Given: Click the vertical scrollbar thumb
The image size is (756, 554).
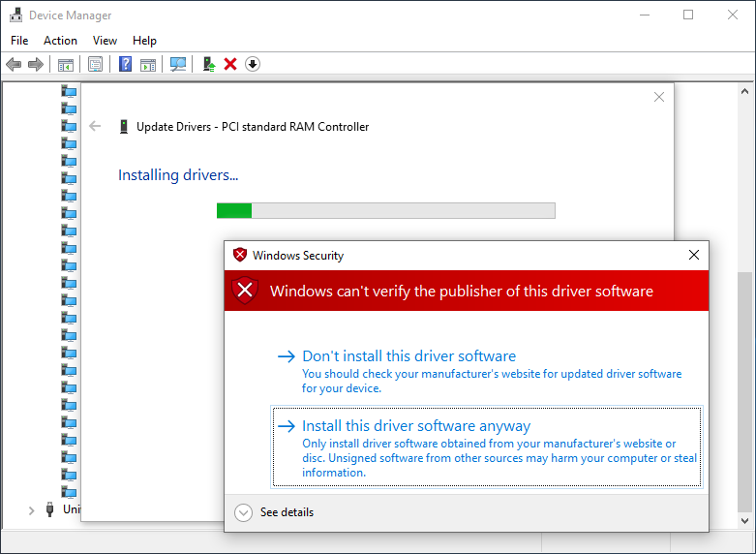Looking at the screenshot, I should click(744, 392).
